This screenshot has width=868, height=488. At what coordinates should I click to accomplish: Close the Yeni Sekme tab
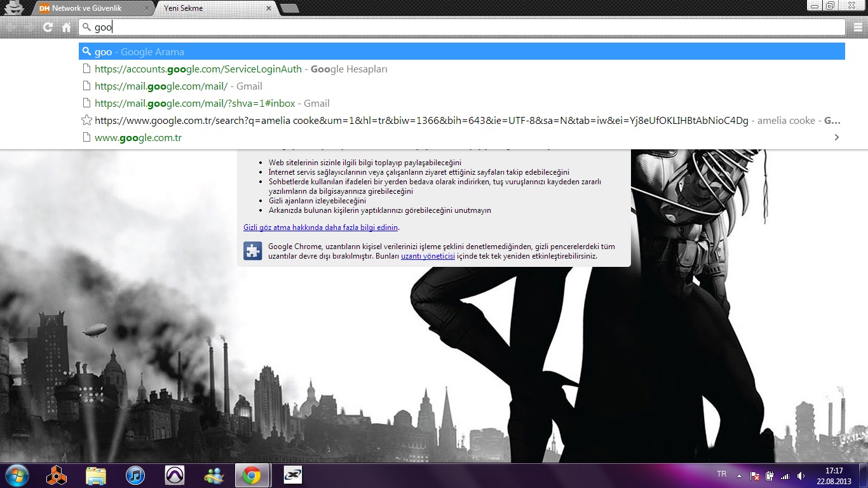tap(269, 9)
